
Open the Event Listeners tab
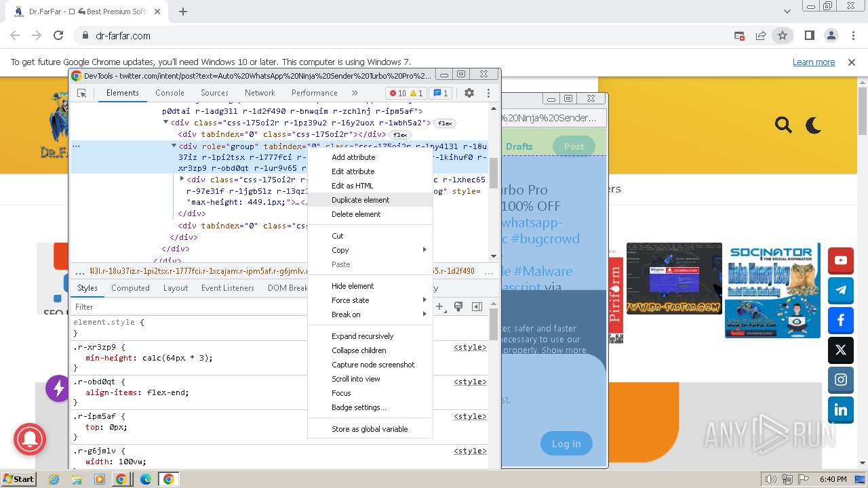(x=227, y=288)
